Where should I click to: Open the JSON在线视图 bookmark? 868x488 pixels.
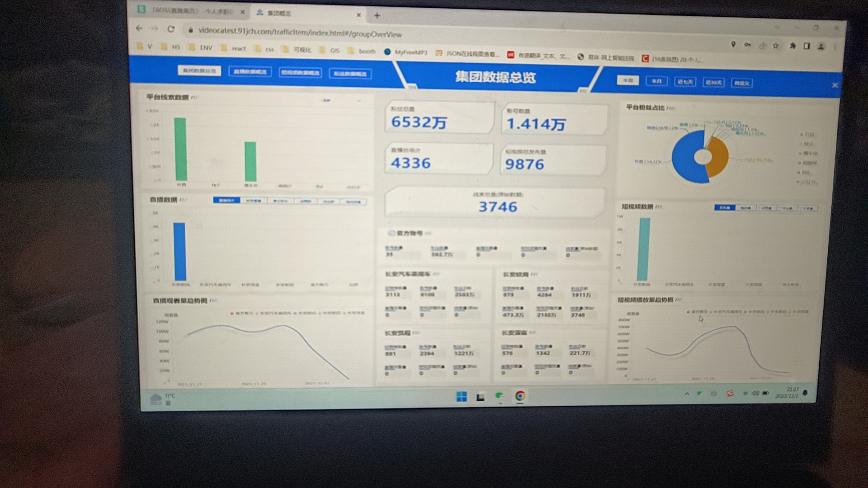(x=467, y=53)
